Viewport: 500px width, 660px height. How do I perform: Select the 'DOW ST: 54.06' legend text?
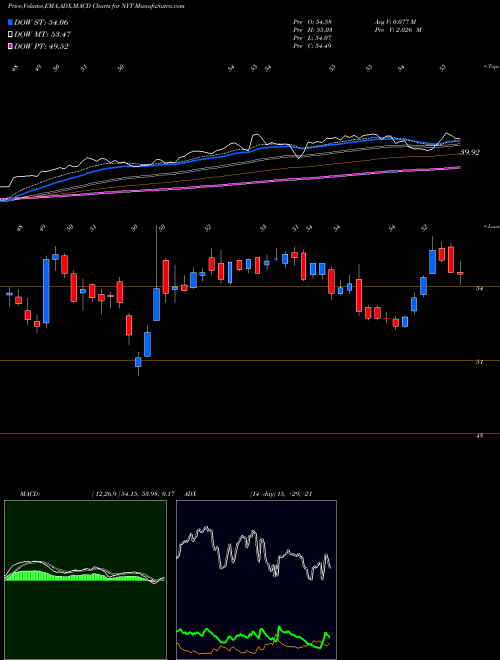point(41,22)
